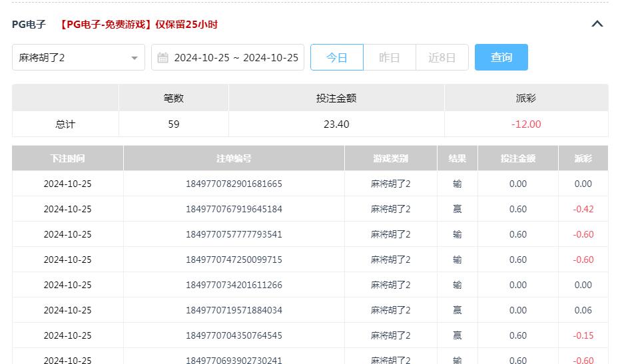Click order number 1849770757777793541
622x364 pixels.
(234, 234)
